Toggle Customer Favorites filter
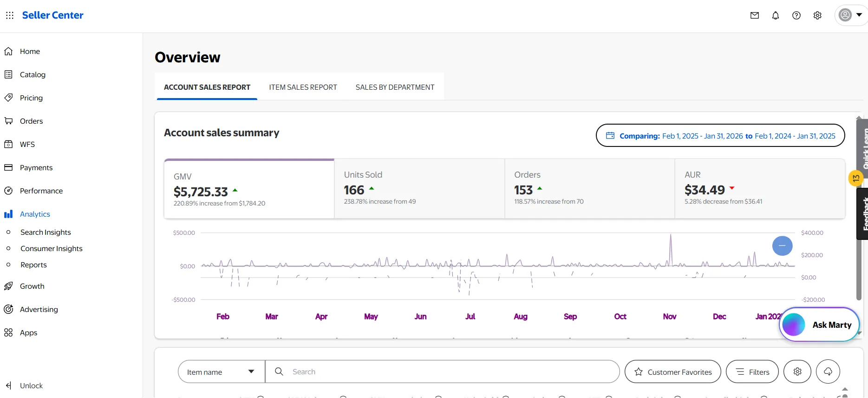The width and height of the screenshot is (868, 398). pyautogui.click(x=673, y=371)
